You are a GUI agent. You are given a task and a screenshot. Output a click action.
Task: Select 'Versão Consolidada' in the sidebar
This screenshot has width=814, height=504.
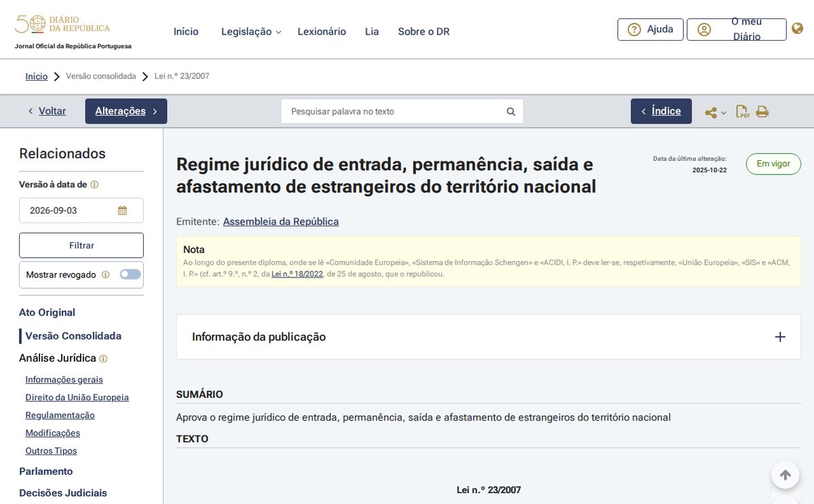click(x=73, y=336)
